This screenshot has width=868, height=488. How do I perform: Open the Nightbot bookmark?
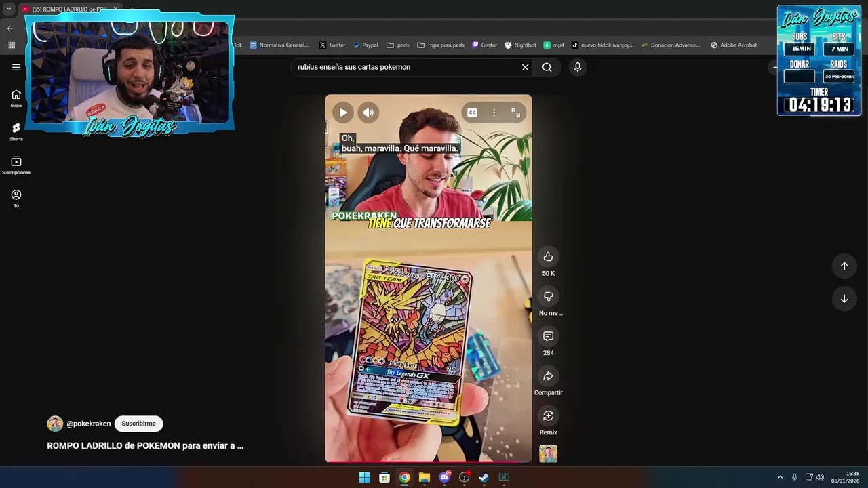coord(520,45)
